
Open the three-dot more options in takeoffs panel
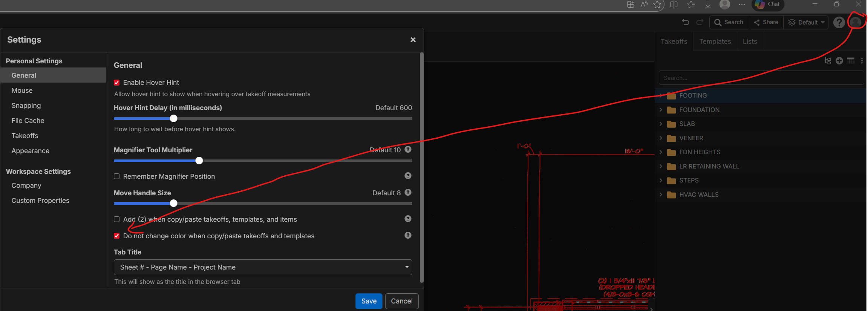862,61
